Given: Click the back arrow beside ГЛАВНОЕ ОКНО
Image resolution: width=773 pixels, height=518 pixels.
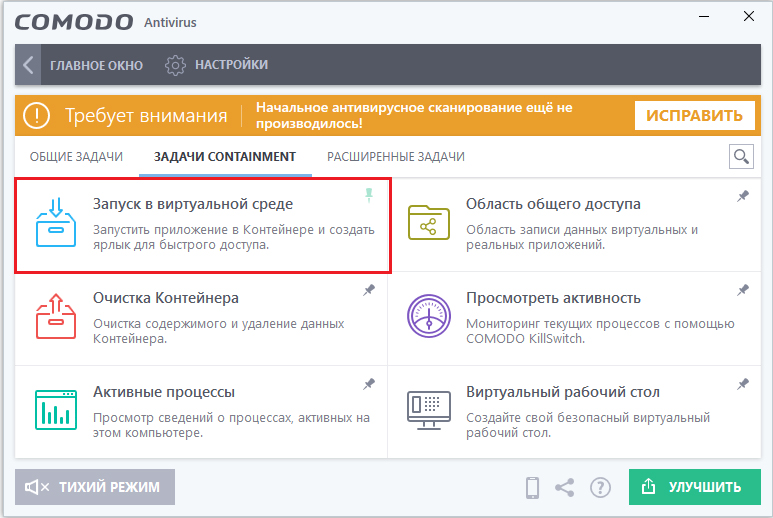Looking at the screenshot, I should pyautogui.click(x=28, y=65).
